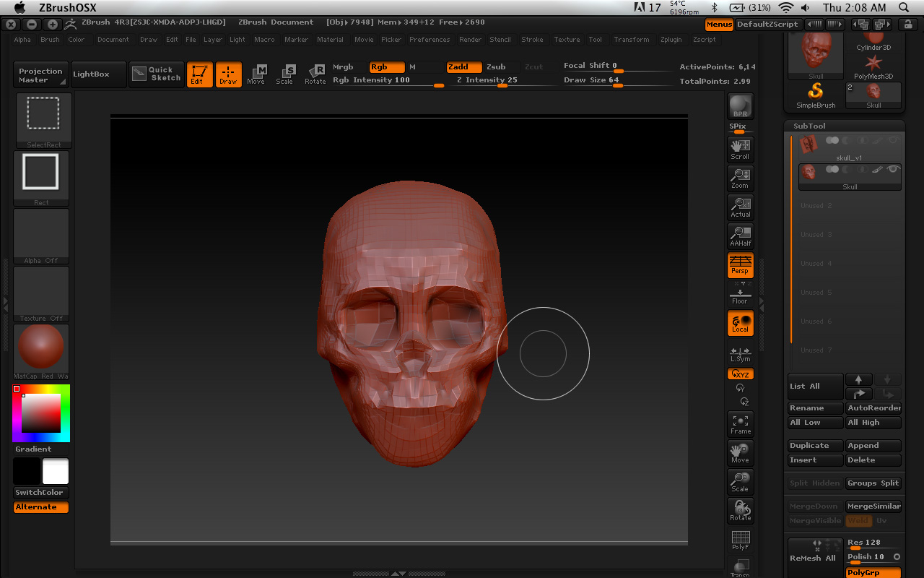Toggle Persp perspective mode

click(740, 265)
